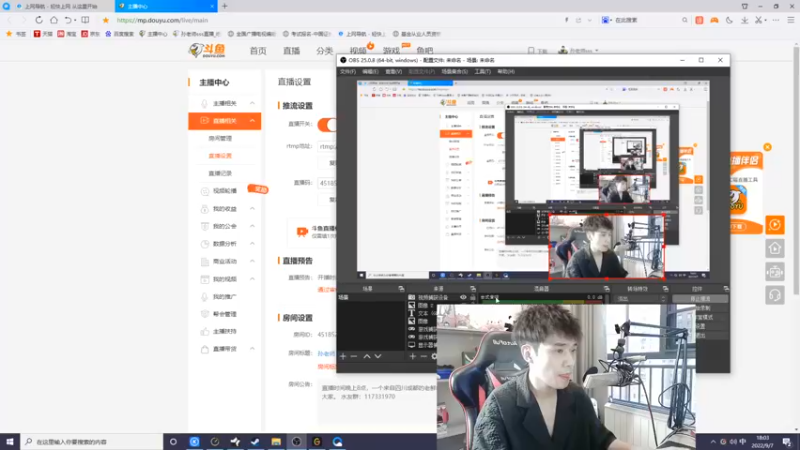Add a source with the plus in OBS Sources panel

click(412, 356)
